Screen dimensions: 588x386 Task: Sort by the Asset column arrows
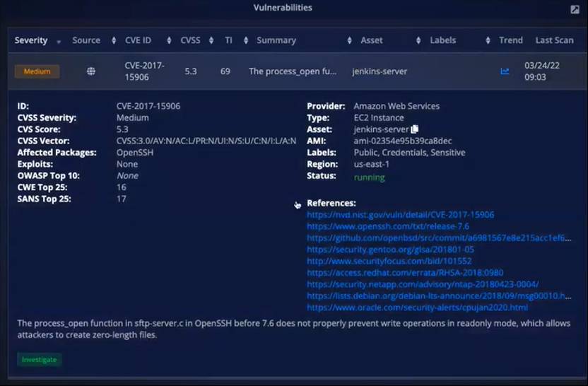point(418,41)
